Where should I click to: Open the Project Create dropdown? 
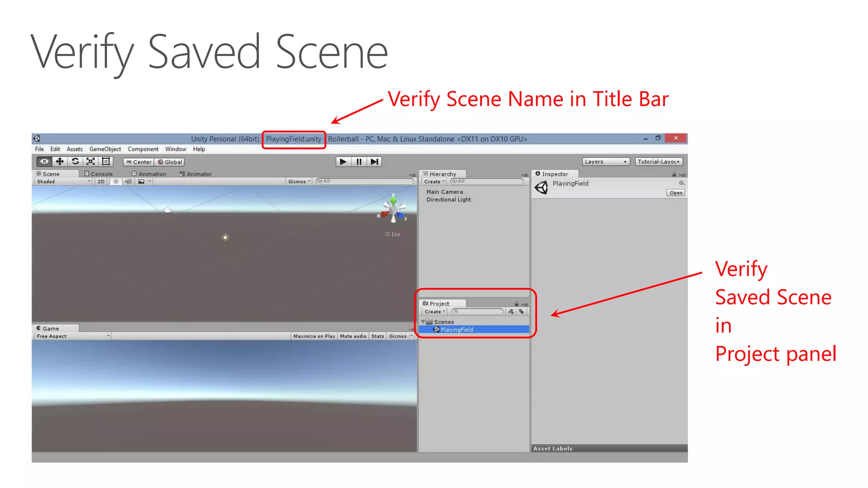coord(435,311)
